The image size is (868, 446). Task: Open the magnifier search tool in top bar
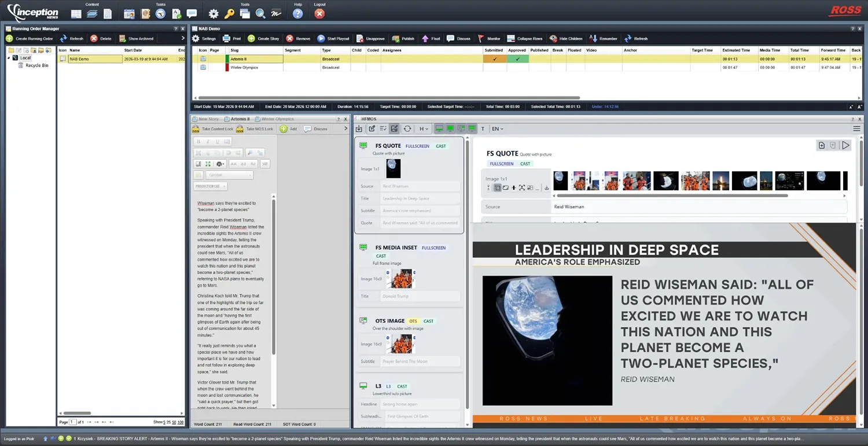click(260, 14)
